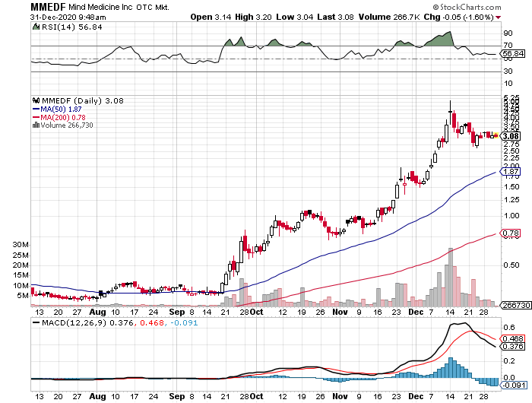Select the blue MA(50) legend line swatch
The width and height of the screenshot is (532, 403).
pos(36,109)
